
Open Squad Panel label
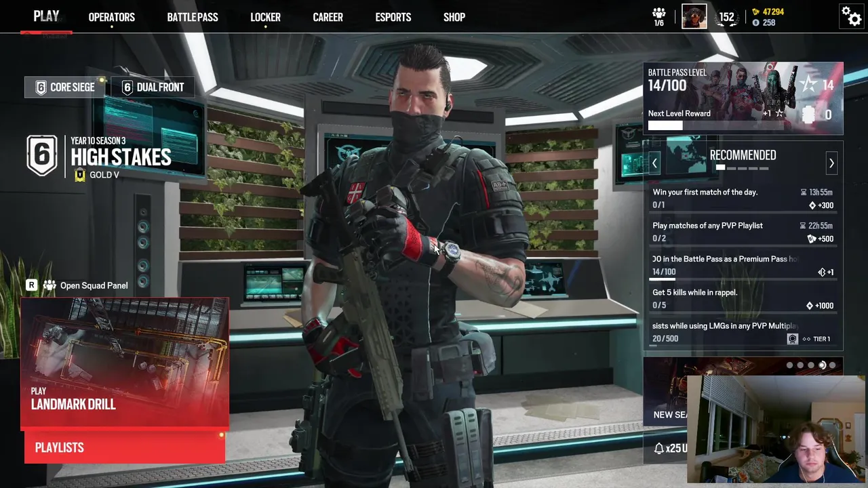(x=94, y=285)
